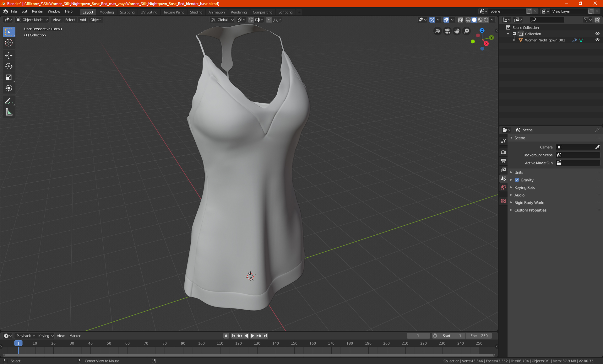Select the Move tool
This screenshot has height=364, width=603.
(x=9, y=56)
